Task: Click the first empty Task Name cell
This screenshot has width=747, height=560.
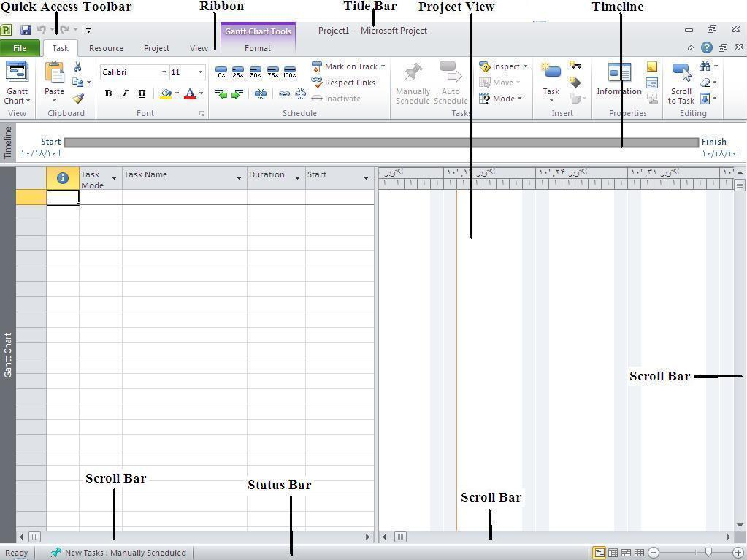Action: click(184, 197)
